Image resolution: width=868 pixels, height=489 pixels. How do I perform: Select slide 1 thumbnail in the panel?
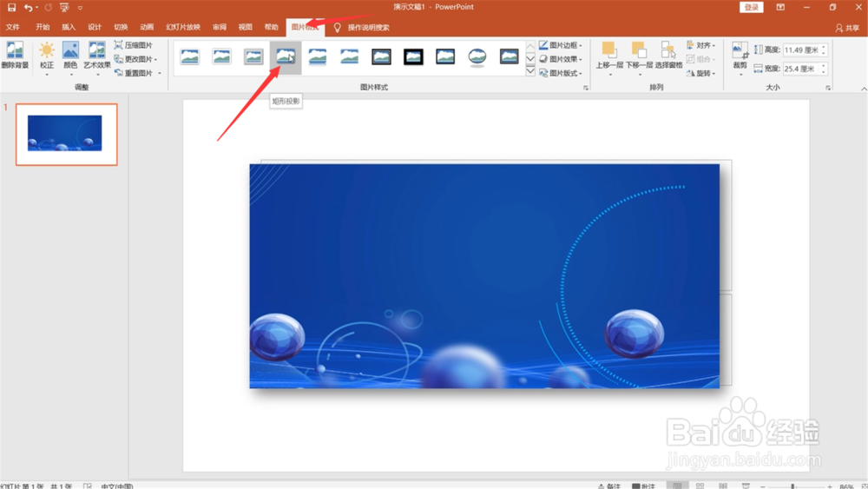click(x=67, y=135)
